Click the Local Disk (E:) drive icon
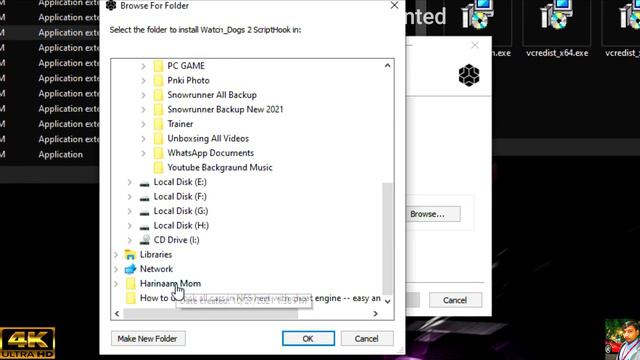The height and width of the screenshot is (360, 640). click(144, 183)
